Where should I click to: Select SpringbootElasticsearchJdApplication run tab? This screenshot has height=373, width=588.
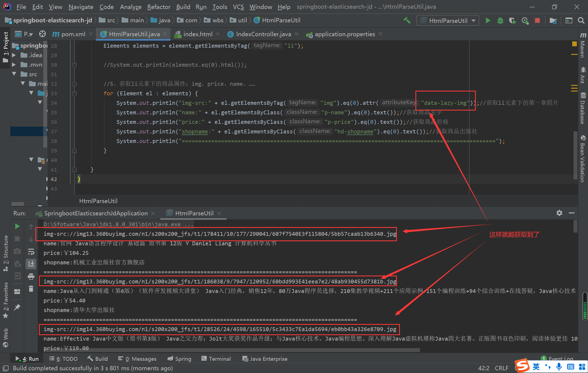pos(96,213)
